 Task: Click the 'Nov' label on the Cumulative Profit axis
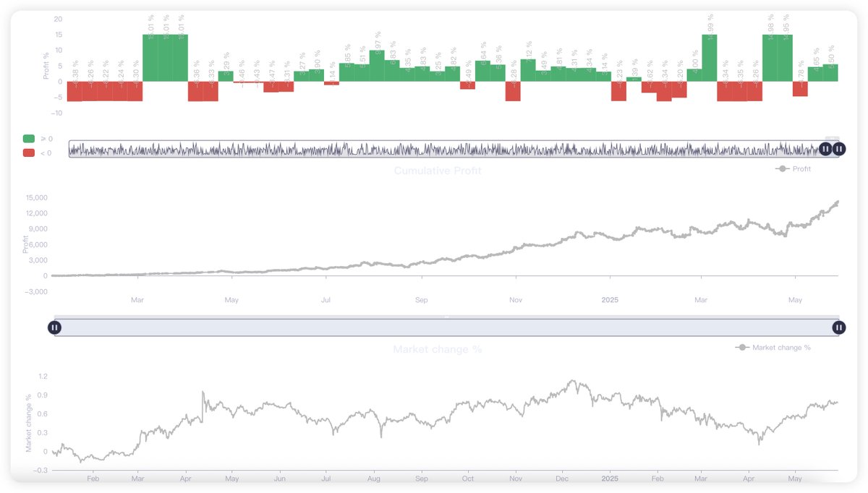coord(516,299)
